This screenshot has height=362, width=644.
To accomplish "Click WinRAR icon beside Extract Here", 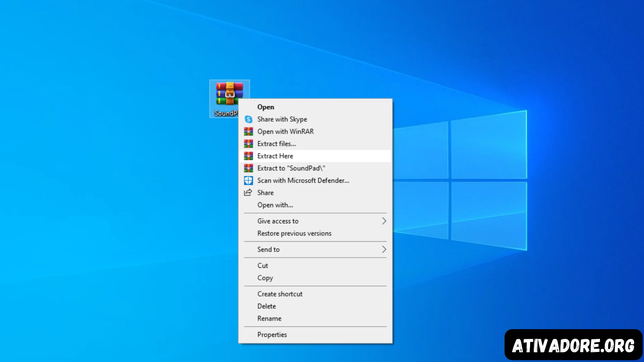I will point(248,156).
